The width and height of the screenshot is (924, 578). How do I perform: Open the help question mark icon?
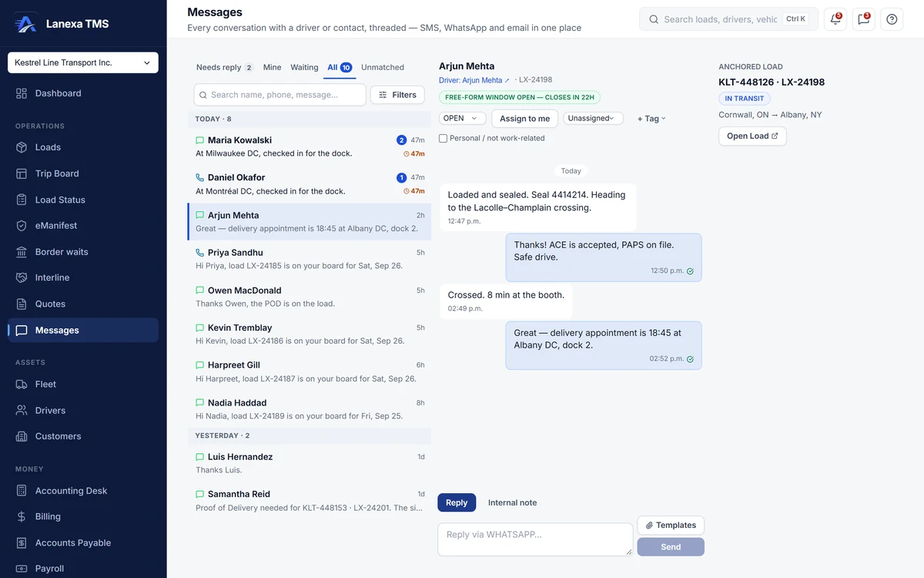pos(892,19)
